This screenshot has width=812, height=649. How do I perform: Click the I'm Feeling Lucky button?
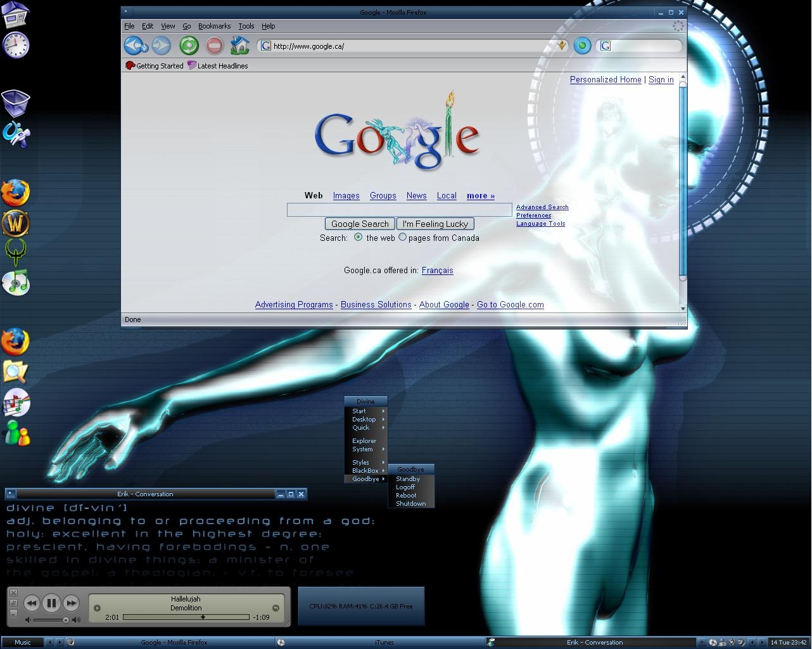tap(435, 224)
